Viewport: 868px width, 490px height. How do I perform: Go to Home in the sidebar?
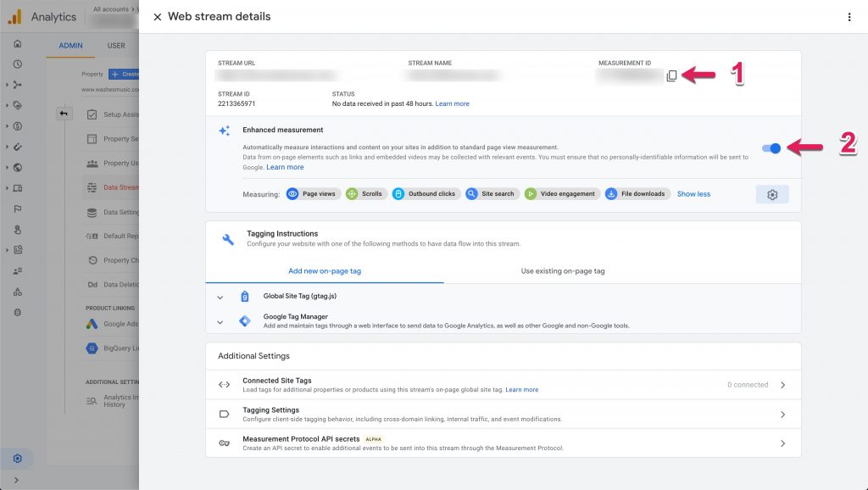pos(17,43)
